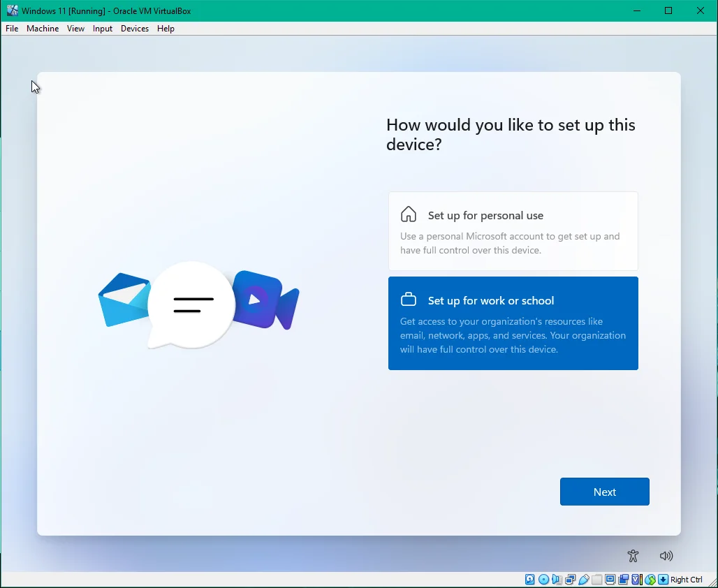Select Set up for personal use

513,231
